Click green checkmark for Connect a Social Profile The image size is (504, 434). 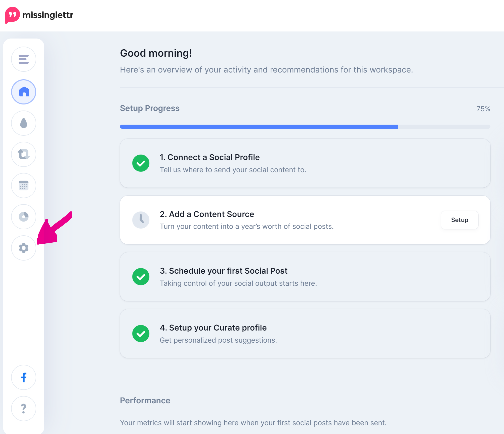coord(141,163)
